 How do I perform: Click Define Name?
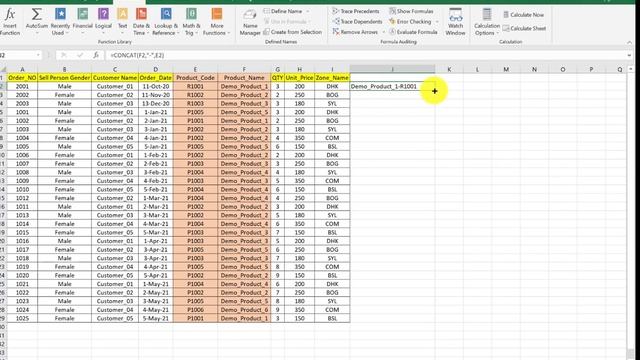pos(282,11)
